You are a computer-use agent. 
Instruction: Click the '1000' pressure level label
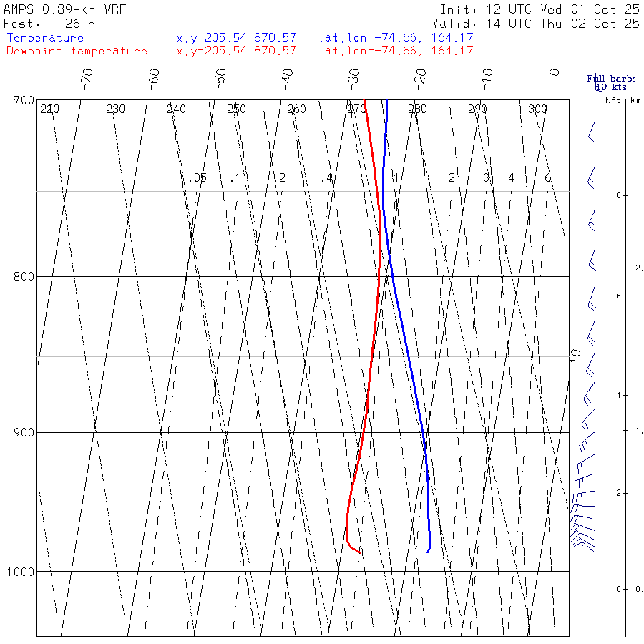pos(21,572)
